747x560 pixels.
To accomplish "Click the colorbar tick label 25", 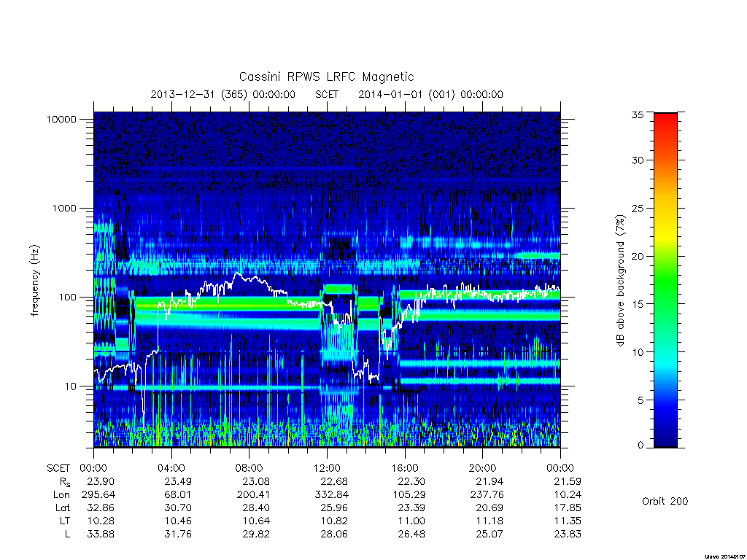I will pos(638,208).
